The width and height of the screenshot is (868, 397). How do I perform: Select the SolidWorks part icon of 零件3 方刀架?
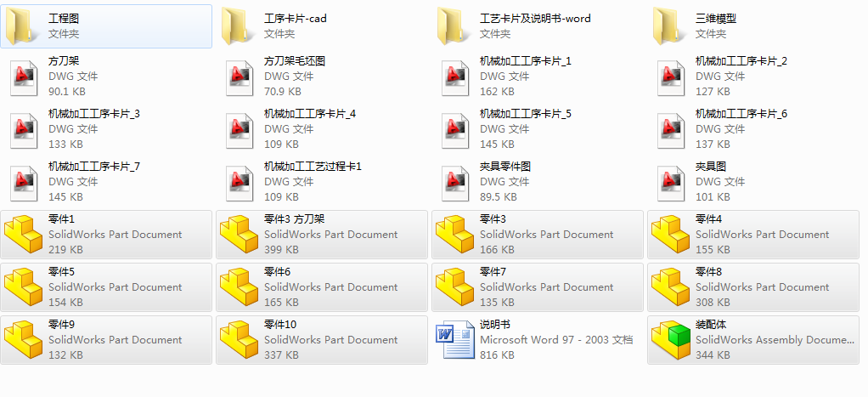pyautogui.click(x=240, y=235)
